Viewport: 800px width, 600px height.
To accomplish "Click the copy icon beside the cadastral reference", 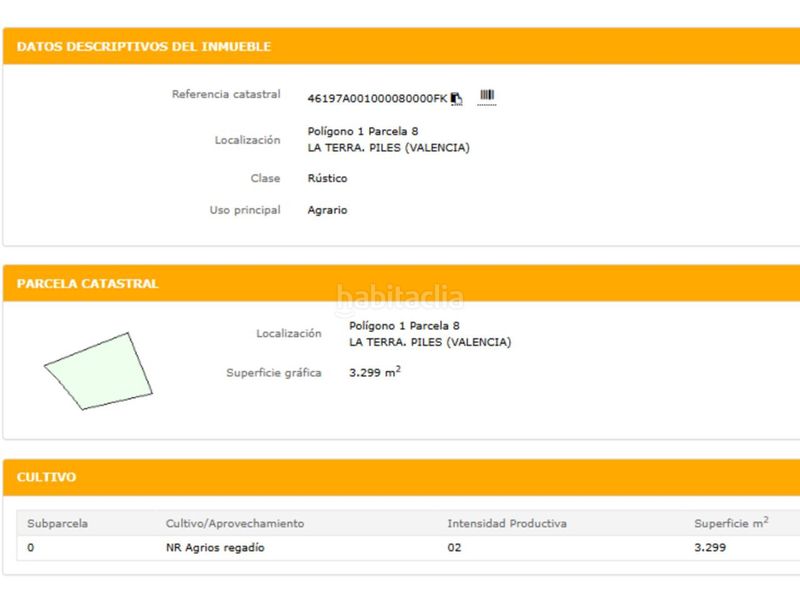I will pos(456,98).
